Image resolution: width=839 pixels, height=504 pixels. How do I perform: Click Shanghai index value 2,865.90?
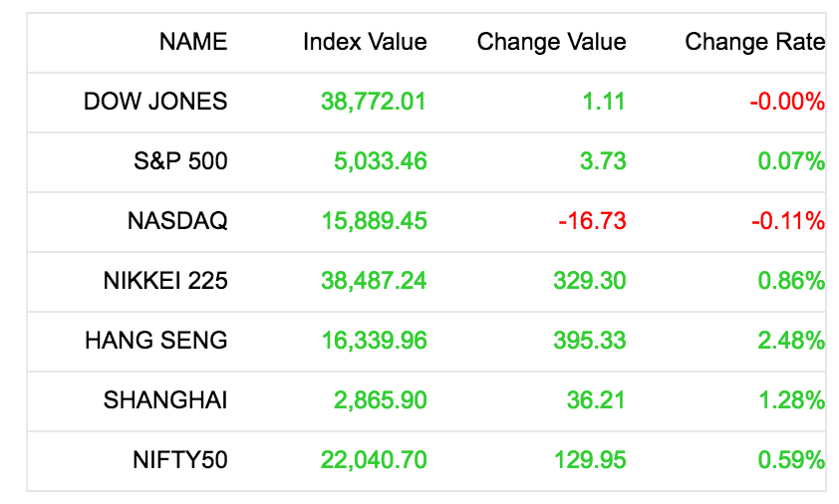(381, 400)
